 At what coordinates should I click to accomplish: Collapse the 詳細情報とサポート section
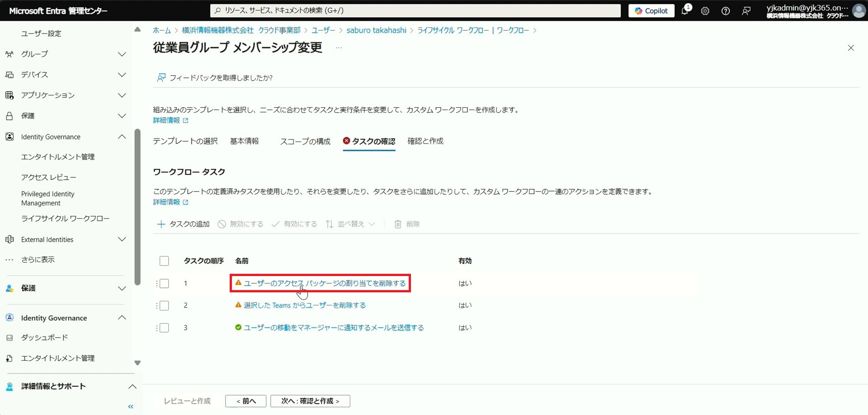(x=132, y=386)
